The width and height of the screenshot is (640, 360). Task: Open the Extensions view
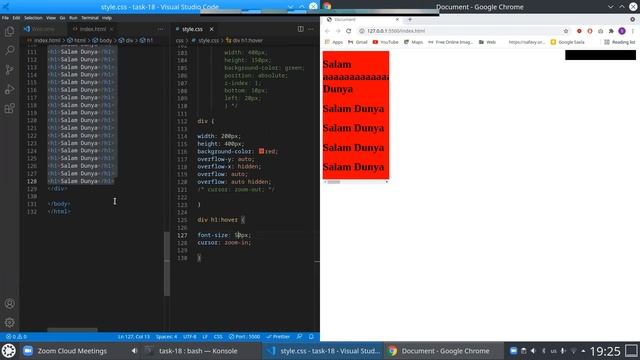click(9, 108)
